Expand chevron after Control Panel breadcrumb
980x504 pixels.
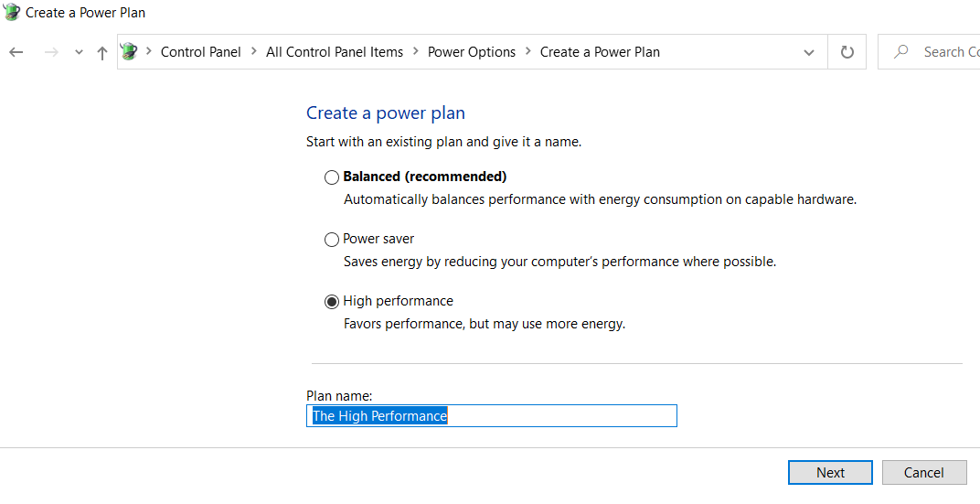pyautogui.click(x=253, y=52)
